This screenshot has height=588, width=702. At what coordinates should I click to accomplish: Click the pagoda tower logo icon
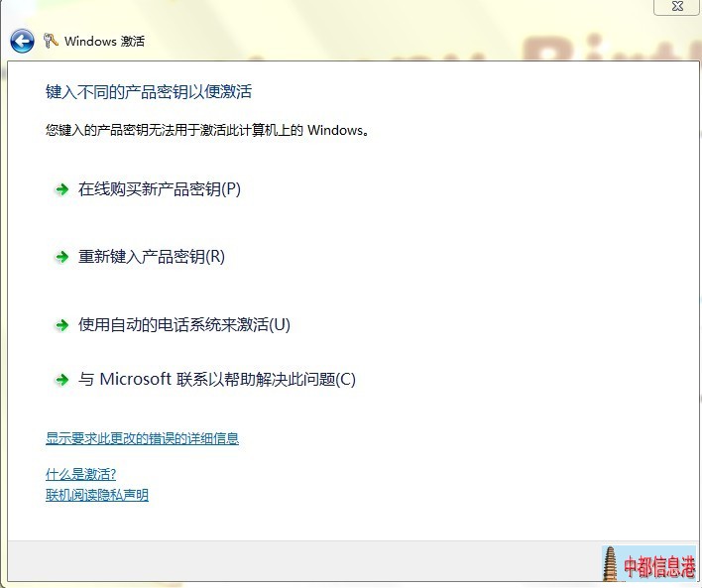tap(610, 565)
